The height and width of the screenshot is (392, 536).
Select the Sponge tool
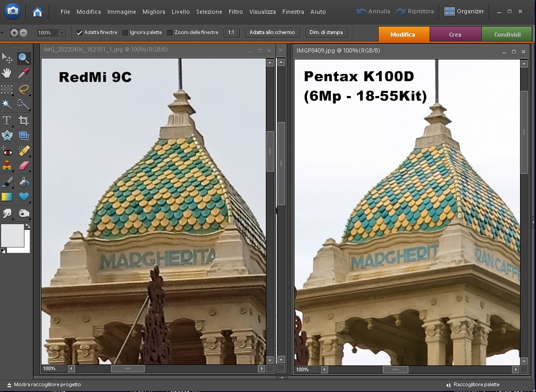tap(23, 213)
